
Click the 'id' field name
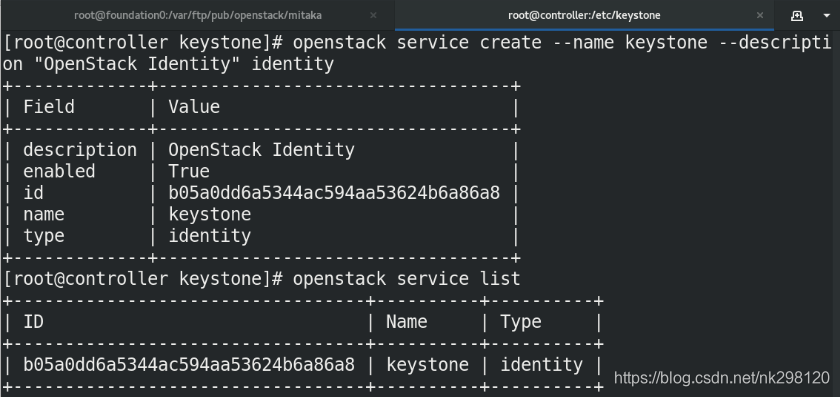(x=33, y=192)
